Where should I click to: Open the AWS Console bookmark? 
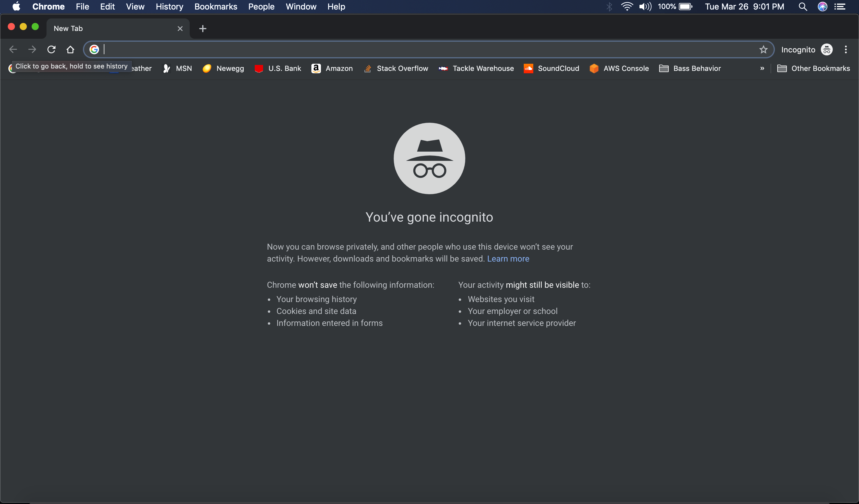(x=619, y=69)
